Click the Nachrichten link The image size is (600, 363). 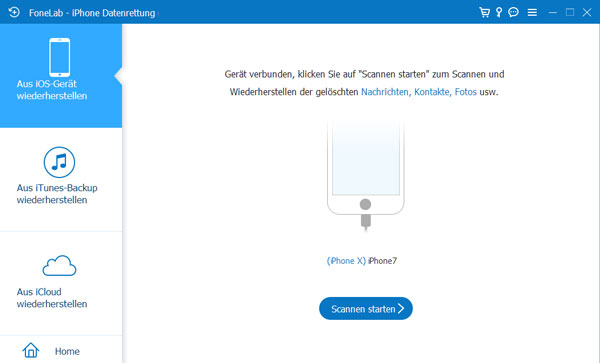[x=386, y=92]
